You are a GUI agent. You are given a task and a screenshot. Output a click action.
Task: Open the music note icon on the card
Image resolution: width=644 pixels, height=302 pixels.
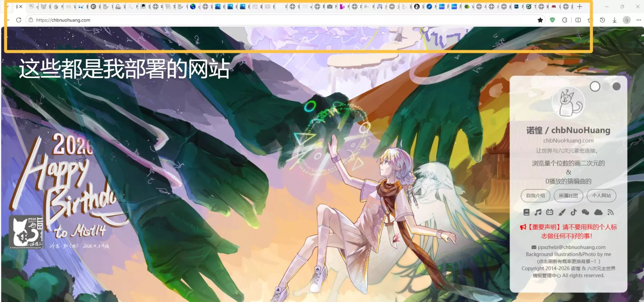(x=538, y=212)
